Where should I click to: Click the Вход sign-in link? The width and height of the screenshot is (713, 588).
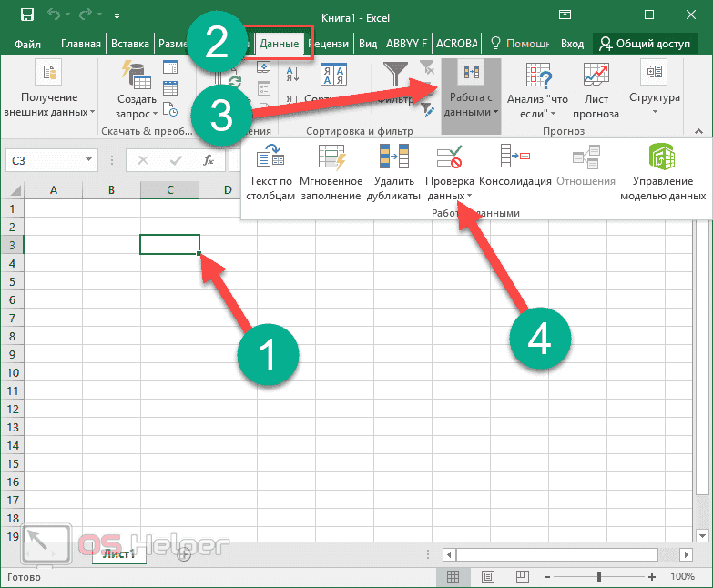572,44
